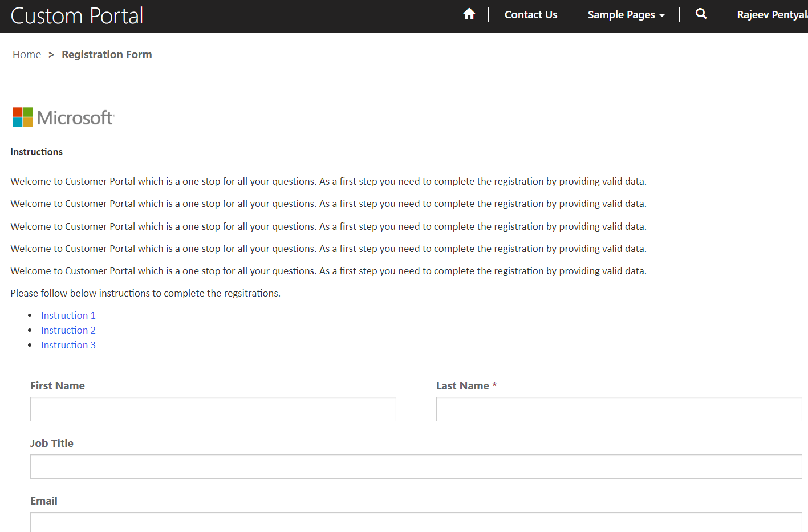The height and width of the screenshot is (532, 808).
Task: Click the Microsoft logo
Action: coord(63,116)
